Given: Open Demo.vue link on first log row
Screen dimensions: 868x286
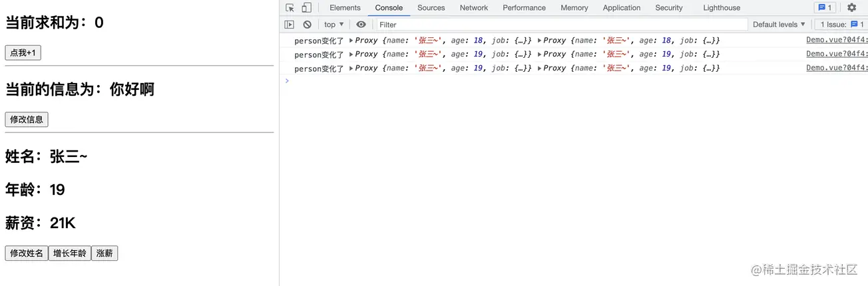Looking at the screenshot, I should point(837,40).
